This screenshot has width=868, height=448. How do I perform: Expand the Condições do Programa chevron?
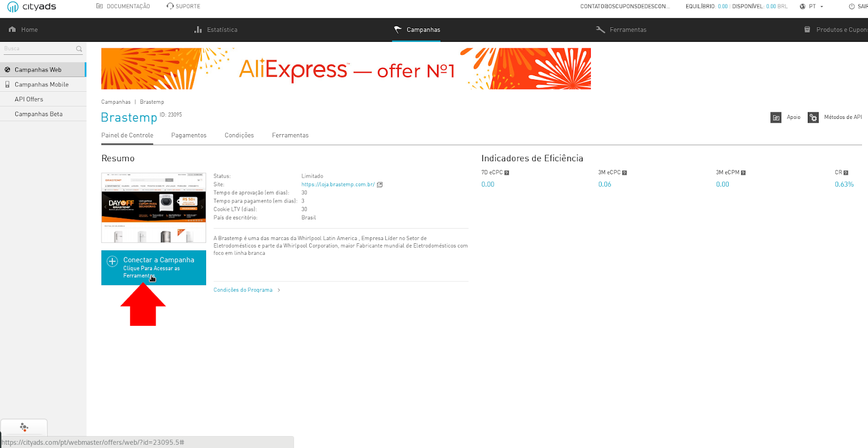coord(279,290)
